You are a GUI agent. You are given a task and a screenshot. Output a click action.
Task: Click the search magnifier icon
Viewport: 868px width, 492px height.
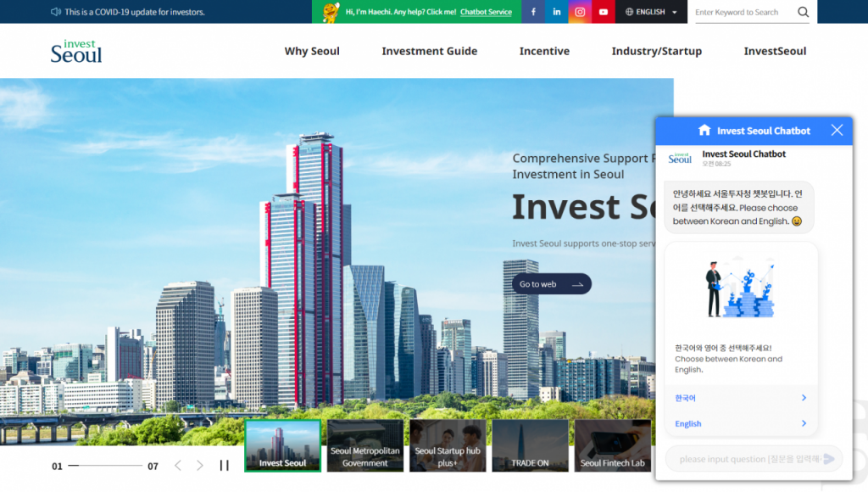click(x=803, y=12)
